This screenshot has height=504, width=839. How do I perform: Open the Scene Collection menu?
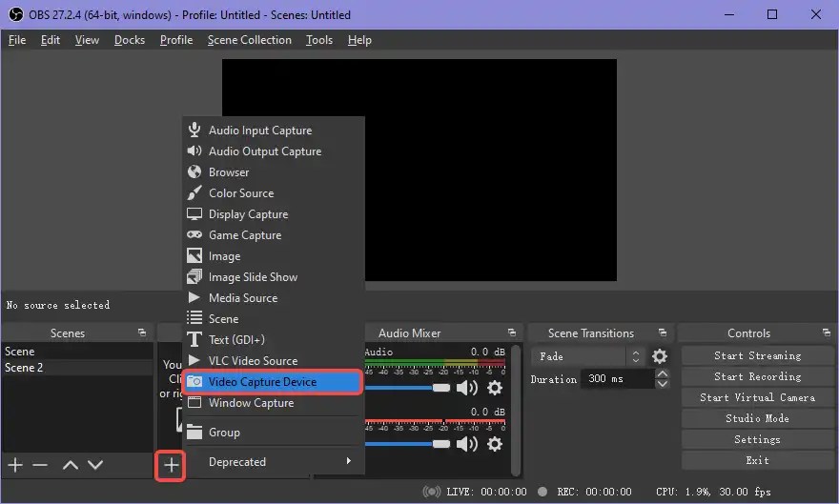[250, 40]
